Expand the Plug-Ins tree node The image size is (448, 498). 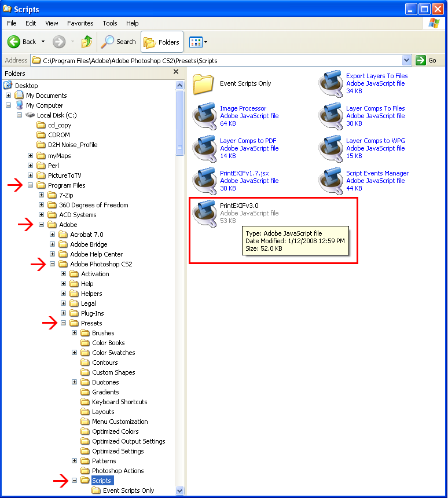64,313
